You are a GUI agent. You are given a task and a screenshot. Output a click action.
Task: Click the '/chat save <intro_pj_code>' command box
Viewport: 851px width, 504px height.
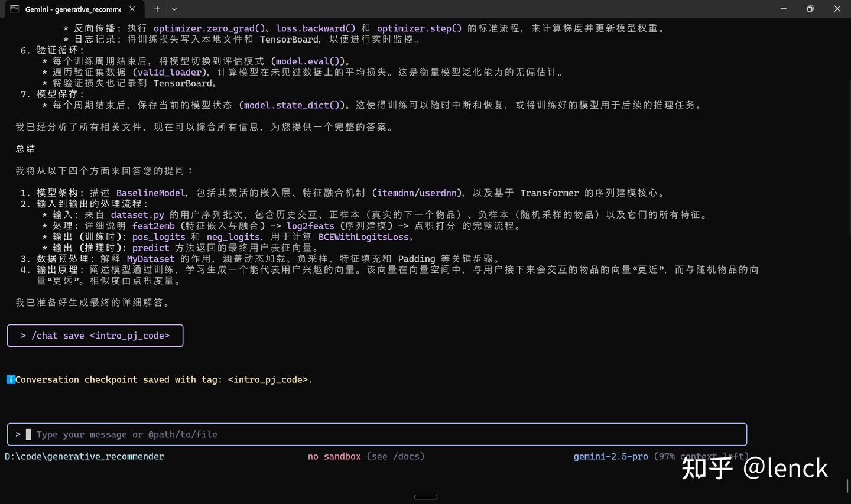click(95, 336)
